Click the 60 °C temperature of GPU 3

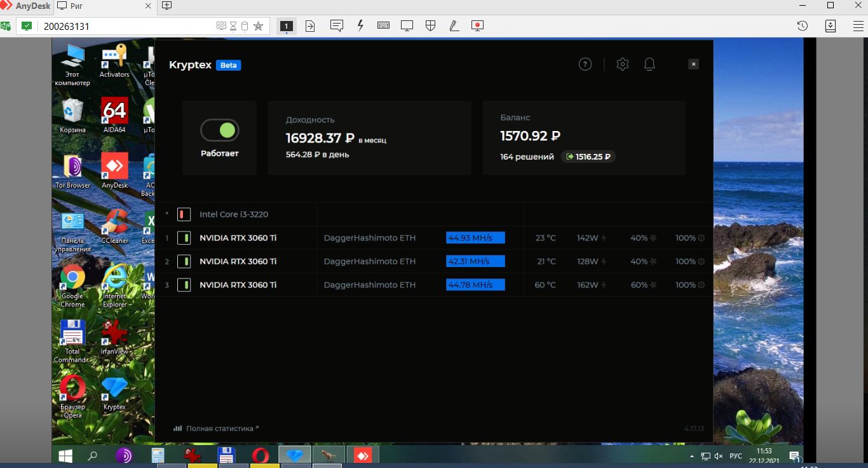click(545, 285)
